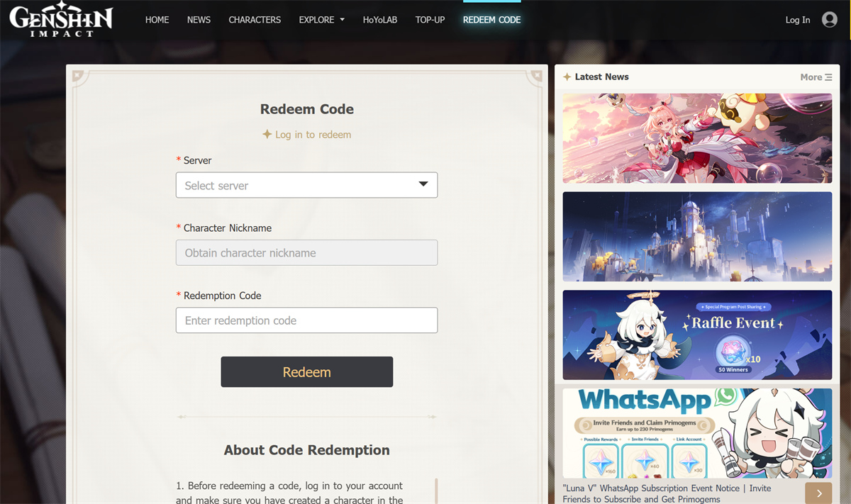The height and width of the screenshot is (504, 851).
Task: Open the pink-haired character news banner
Action: pos(697,138)
